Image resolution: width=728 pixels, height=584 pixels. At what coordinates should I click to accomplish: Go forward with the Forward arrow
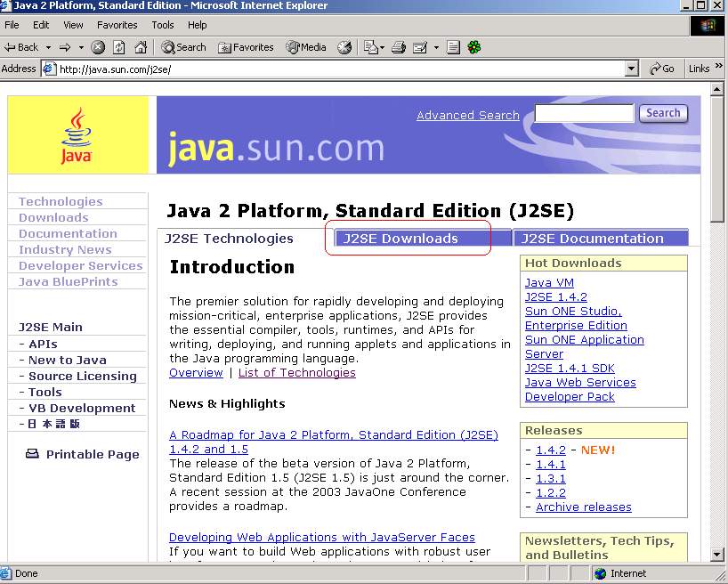tap(65, 47)
